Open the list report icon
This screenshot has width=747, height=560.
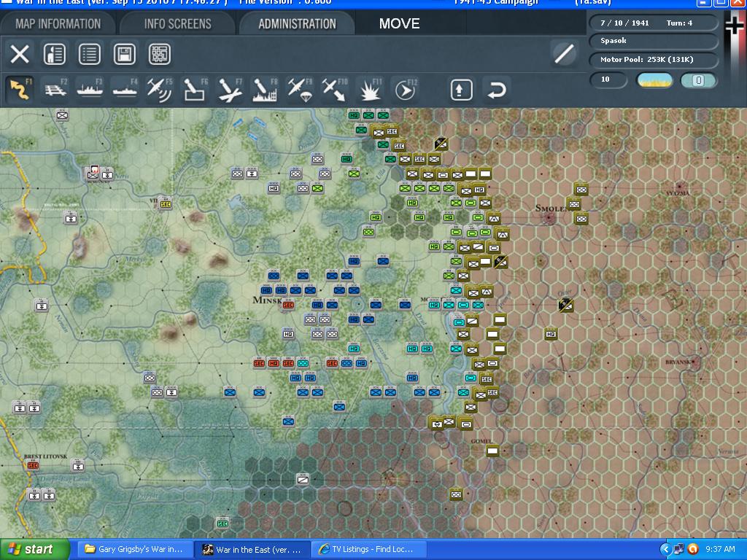pyautogui.click(x=90, y=54)
